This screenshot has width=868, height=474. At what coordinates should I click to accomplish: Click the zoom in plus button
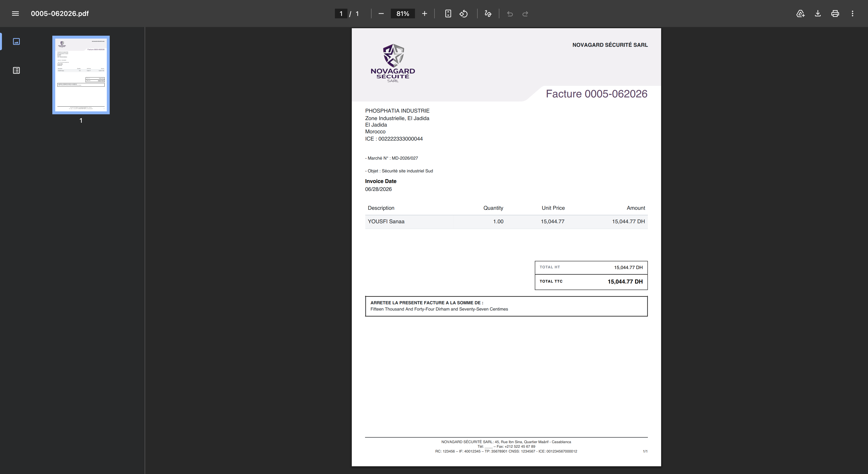[425, 14]
